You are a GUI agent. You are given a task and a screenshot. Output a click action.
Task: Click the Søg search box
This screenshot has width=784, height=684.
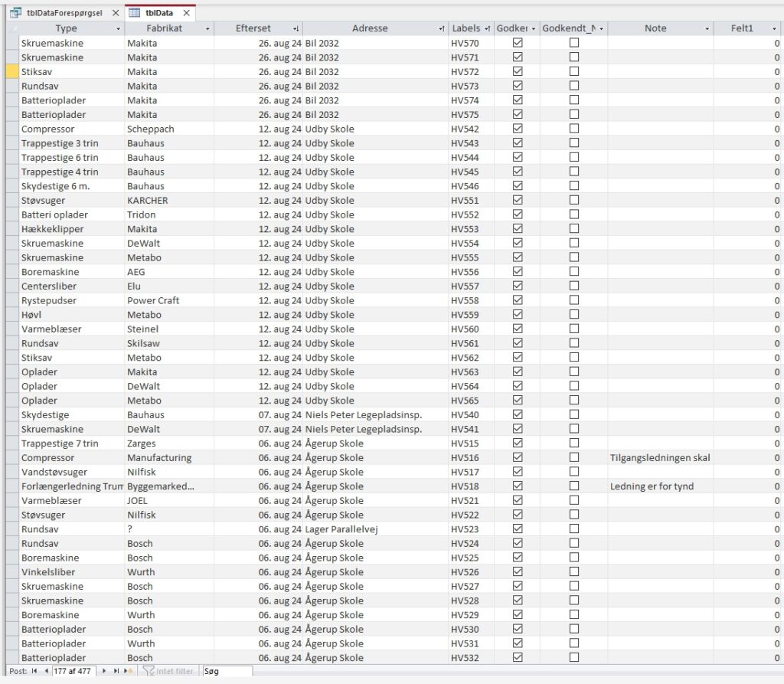tap(227, 671)
